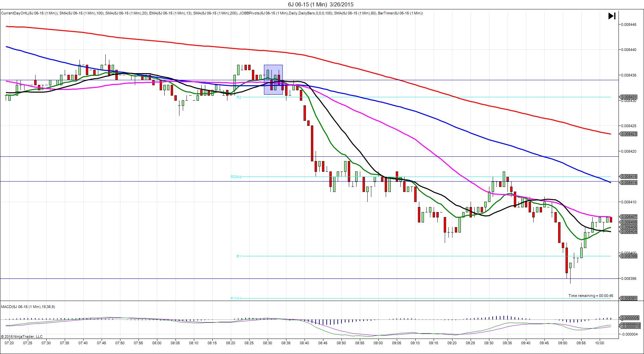Click the skip-to-latest-bar arrow icon
The image size is (644, 354).
(x=612, y=16)
